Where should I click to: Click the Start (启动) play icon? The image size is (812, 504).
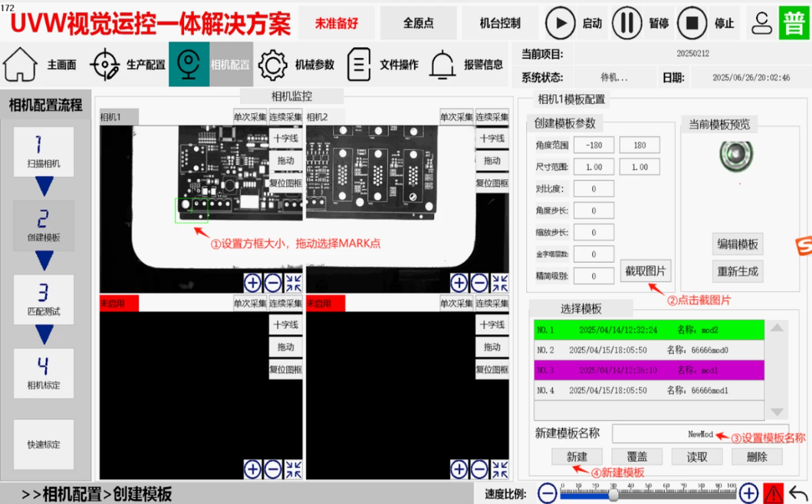click(x=560, y=23)
